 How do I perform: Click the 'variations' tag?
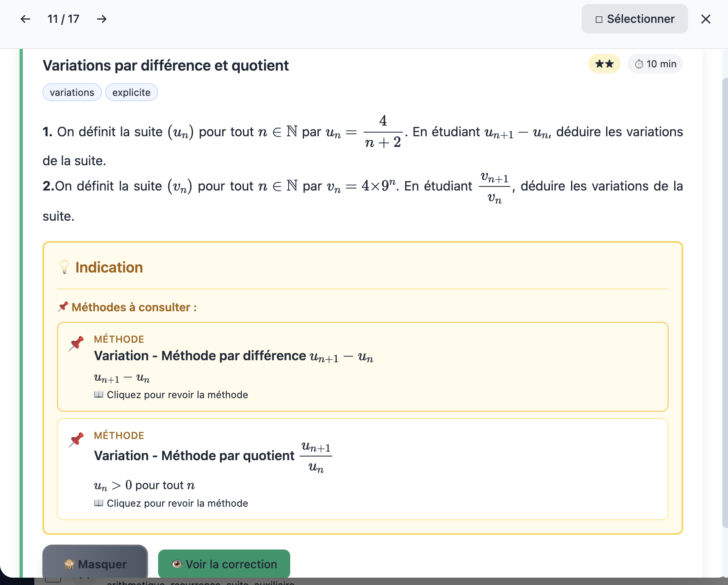pyautogui.click(x=72, y=93)
